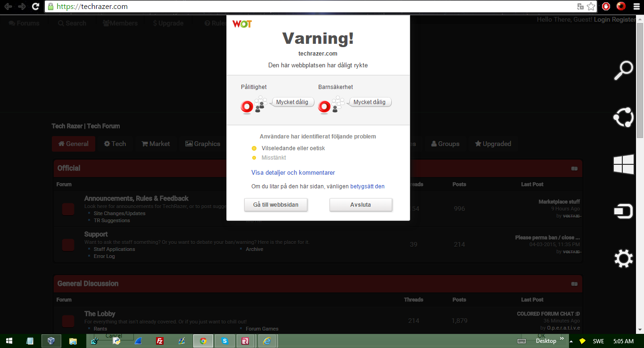Expand the Desktop toolbar chevron
Screen dimensions: 644x348
pos(561,339)
